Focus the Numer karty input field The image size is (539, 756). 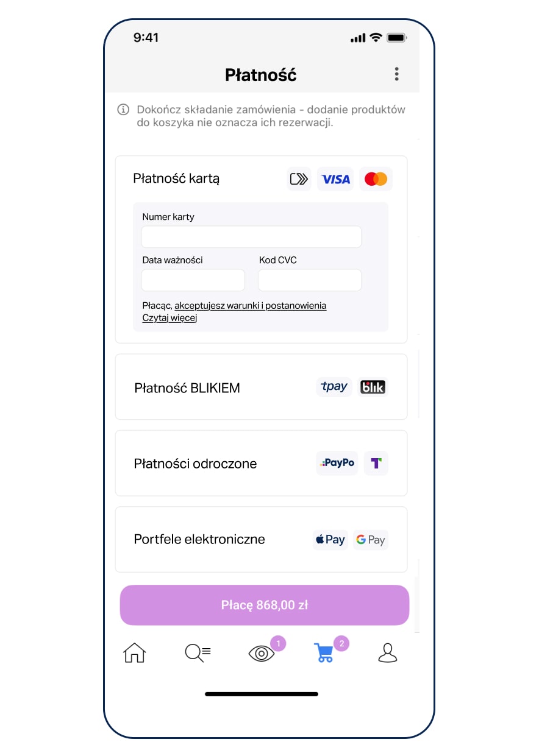[x=251, y=236]
